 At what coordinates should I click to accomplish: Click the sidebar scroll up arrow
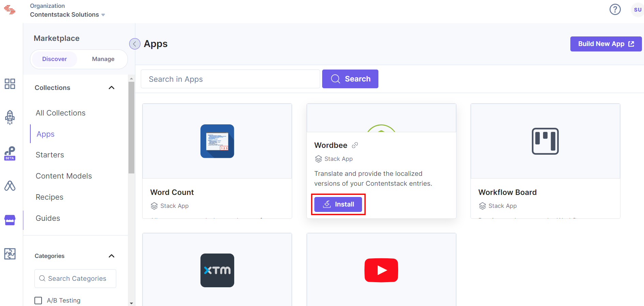pos(131,79)
